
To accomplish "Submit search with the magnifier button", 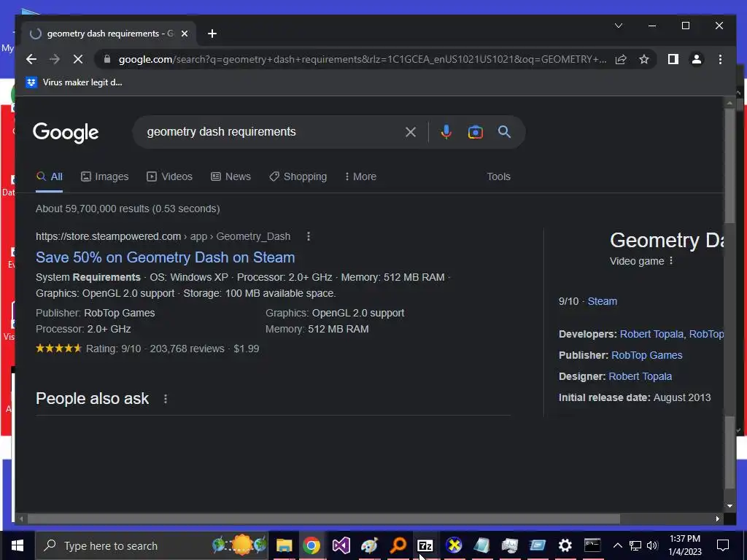I will coord(505,132).
